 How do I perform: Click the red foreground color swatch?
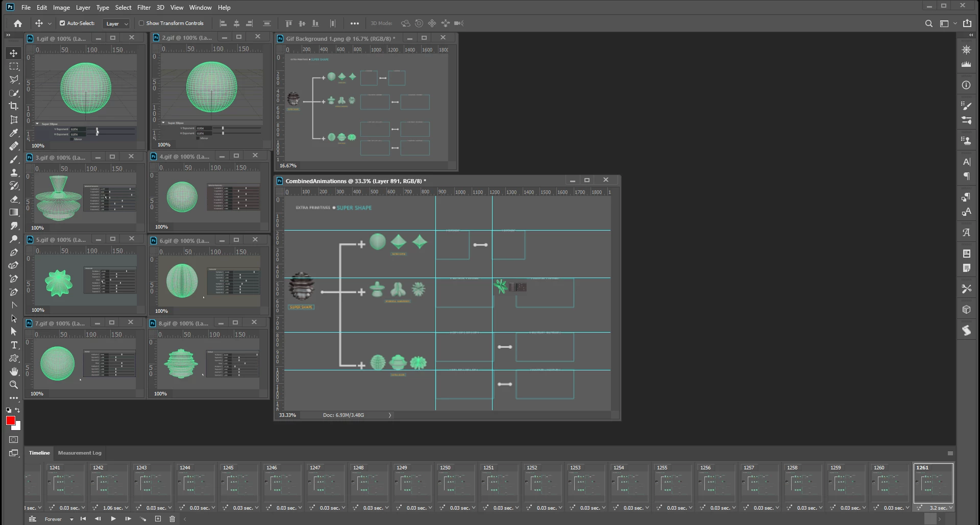pyautogui.click(x=10, y=420)
